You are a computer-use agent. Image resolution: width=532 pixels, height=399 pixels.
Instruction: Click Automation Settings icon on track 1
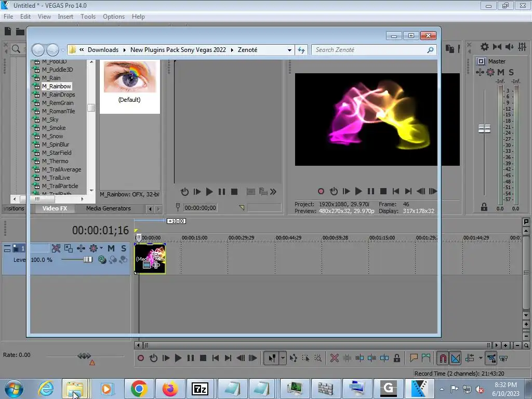pos(81,248)
